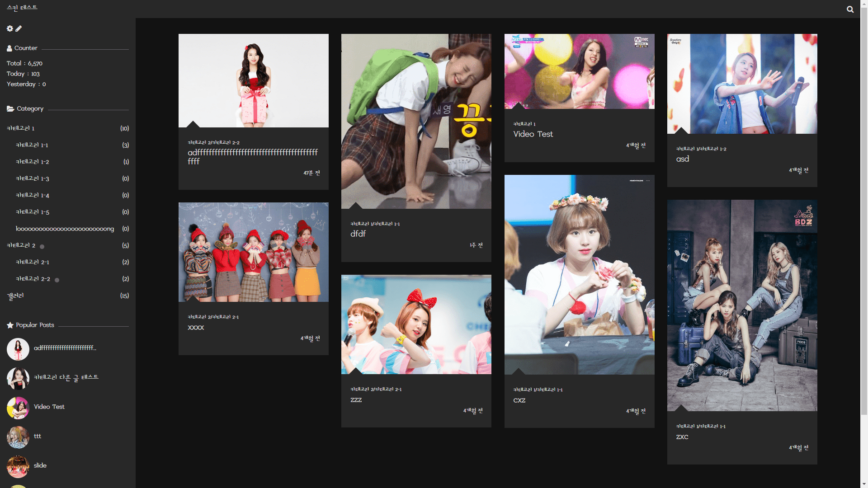Click the search magnifier icon

[850, 9]
